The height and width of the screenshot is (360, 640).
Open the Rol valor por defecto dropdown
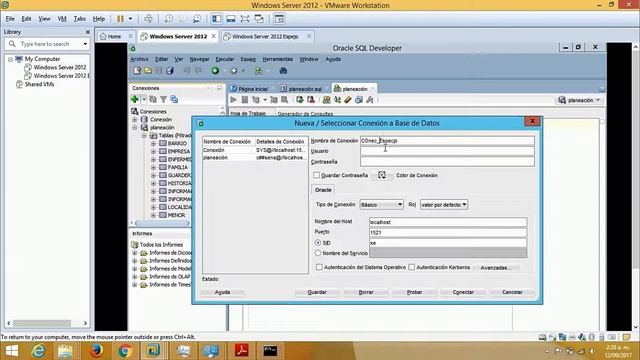point(444,204)
